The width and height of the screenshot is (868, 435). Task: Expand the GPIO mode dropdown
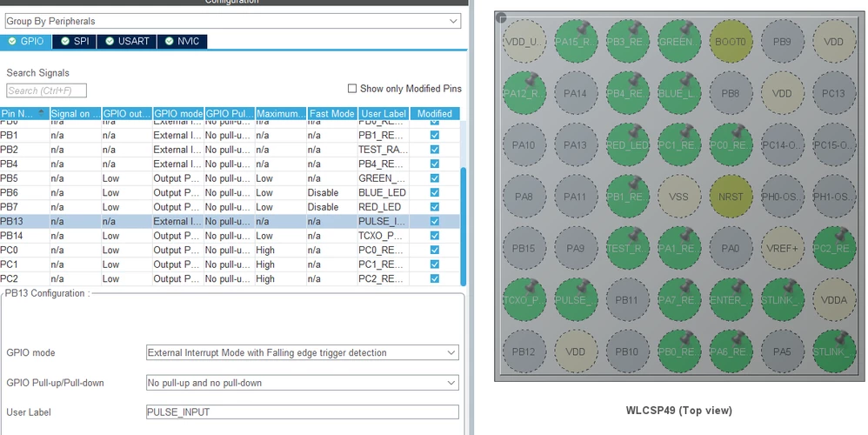coord(303,352)
